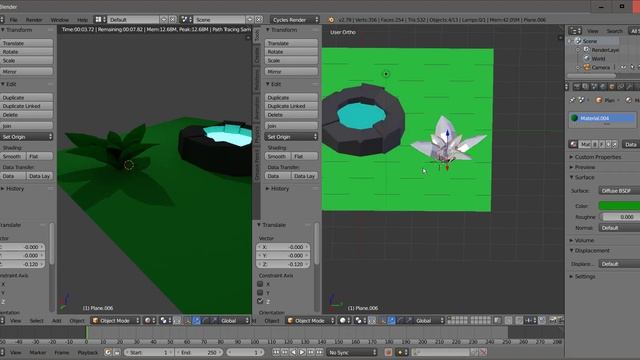This screenshot has width=640, height=360.
Task: Open the timeline Marker menu
Action: [x=38, y=352]
